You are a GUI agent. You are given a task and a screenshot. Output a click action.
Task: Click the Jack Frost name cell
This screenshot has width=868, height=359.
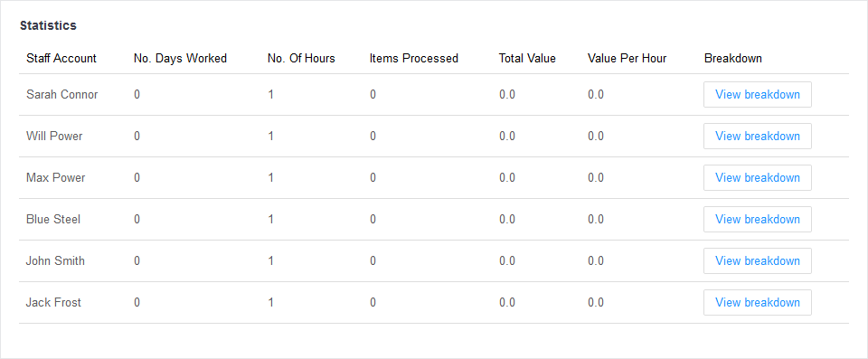point(53,303)
